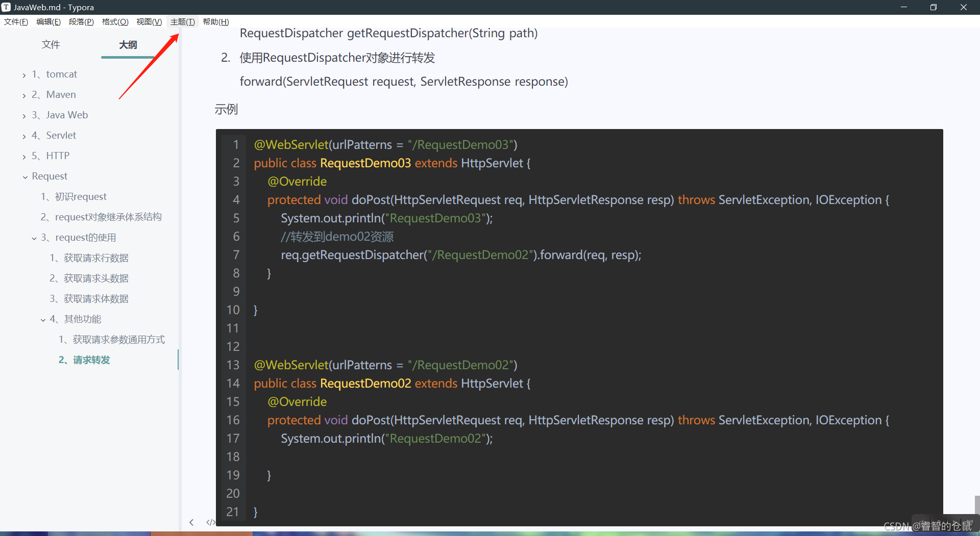Viewport: 980px width, 536px height.
Task: Open the 编辑(E) menu
Action: 48,22
